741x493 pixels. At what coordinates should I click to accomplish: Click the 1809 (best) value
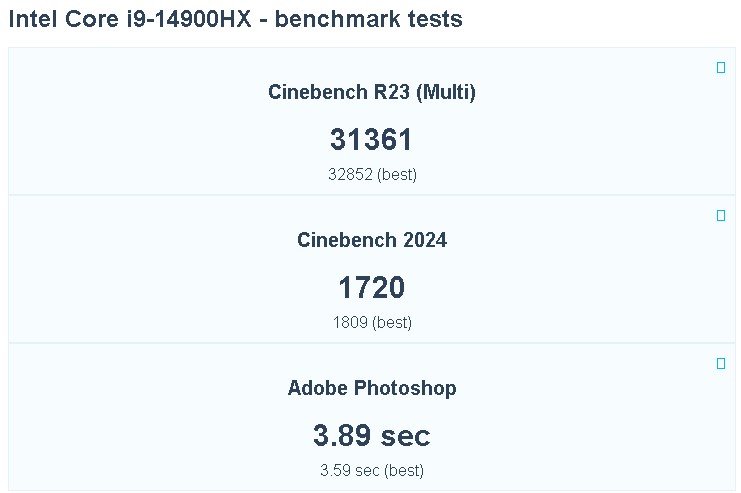[x=372, y=322]
